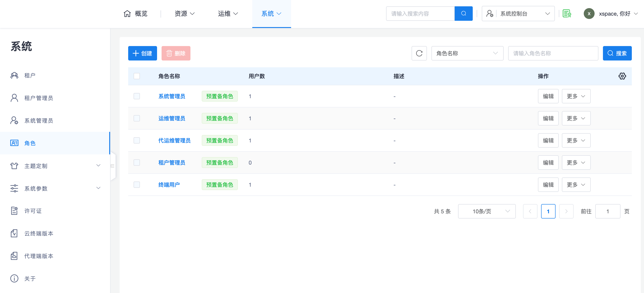Click 编辑 for 租户管理员 row

(548, 163)
